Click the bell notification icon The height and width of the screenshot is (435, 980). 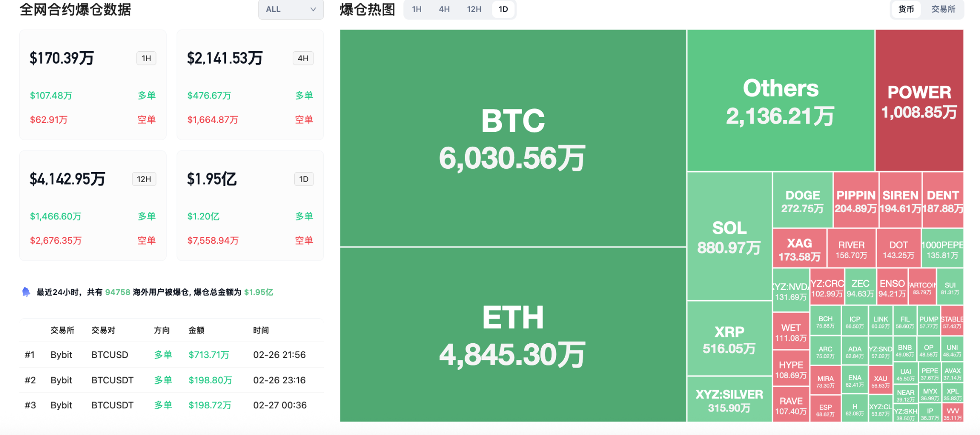(26, 292)
